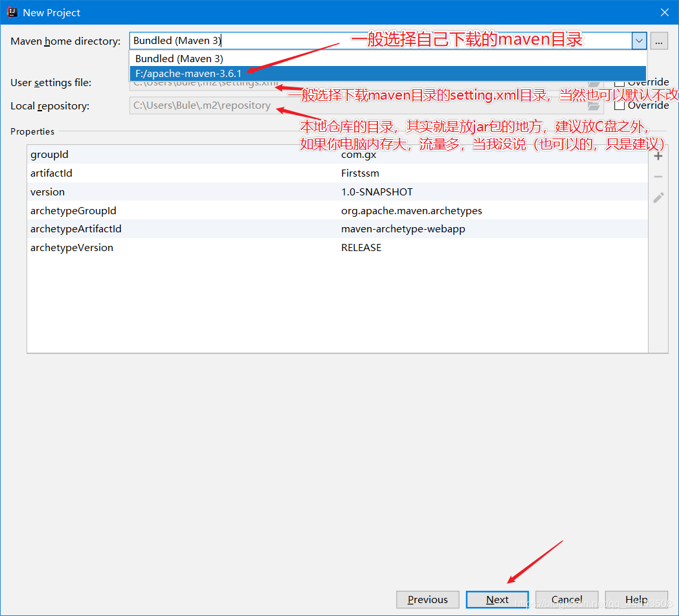Click the remove property minus icon

click(658, 177)
